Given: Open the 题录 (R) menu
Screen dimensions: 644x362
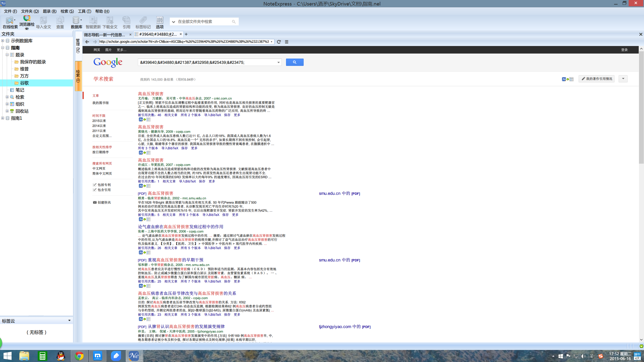Looking at the screenshot, I should pyautogui.click(x=50, y=11).
